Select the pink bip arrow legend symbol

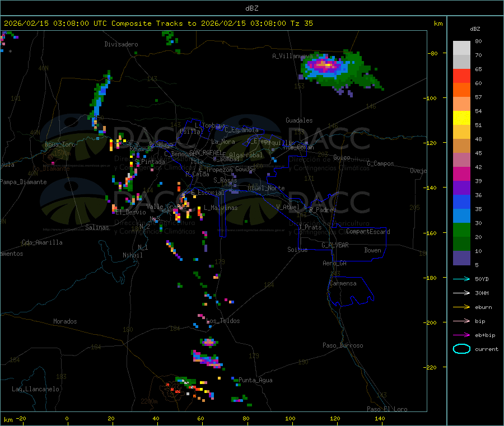pyautogui.click(x=461, y=321)
